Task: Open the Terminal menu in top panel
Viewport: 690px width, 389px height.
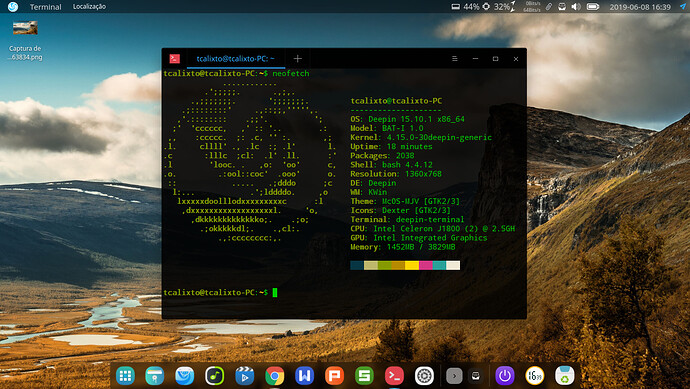Action: pos(46,7)
